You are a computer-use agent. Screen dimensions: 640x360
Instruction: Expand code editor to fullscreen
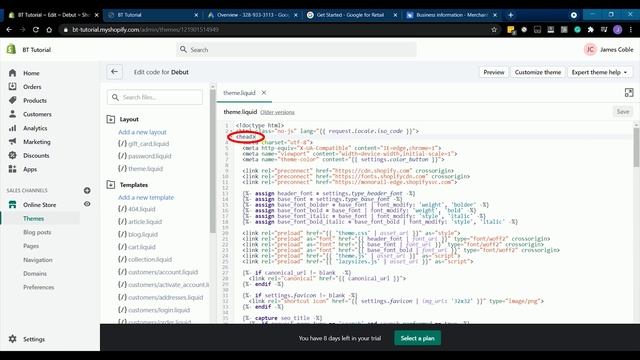tap(629, 93)
